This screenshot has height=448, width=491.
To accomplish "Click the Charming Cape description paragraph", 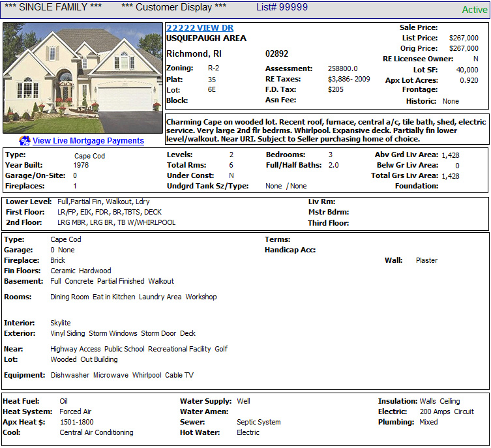I will 326,130.
